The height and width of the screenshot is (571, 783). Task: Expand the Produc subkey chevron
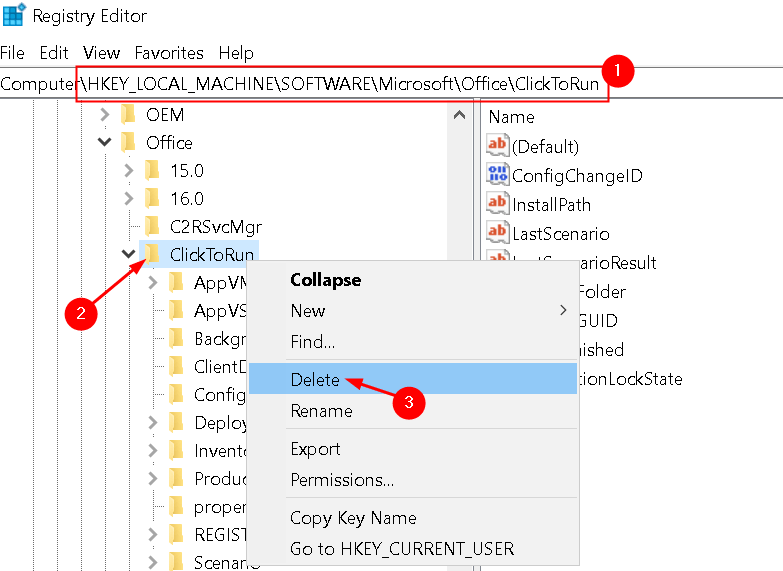click(153, 479)
